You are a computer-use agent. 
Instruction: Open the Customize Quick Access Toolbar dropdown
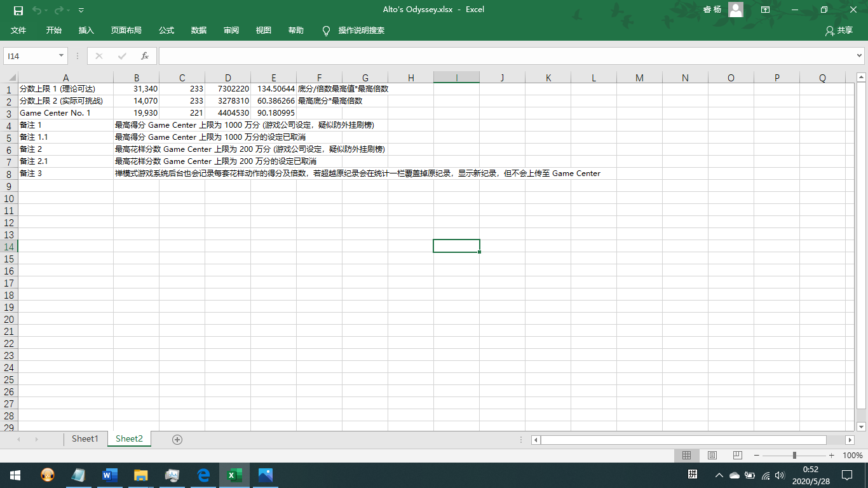tap(81, 10)
